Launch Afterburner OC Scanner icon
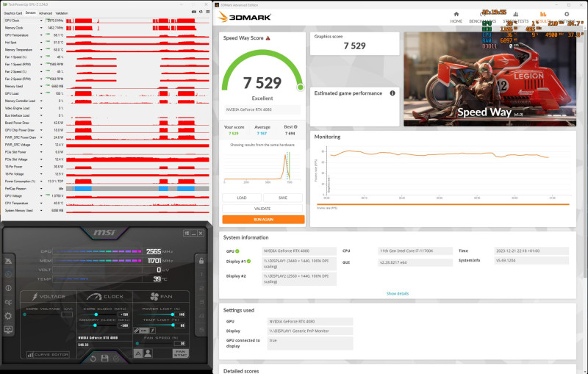 pyautogui.click(x=8, y=302)
